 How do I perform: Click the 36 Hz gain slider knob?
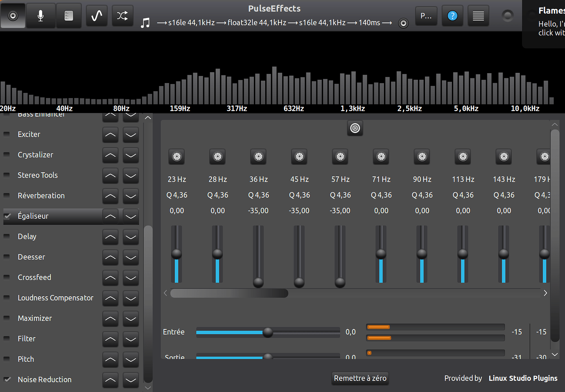[258, 282]
